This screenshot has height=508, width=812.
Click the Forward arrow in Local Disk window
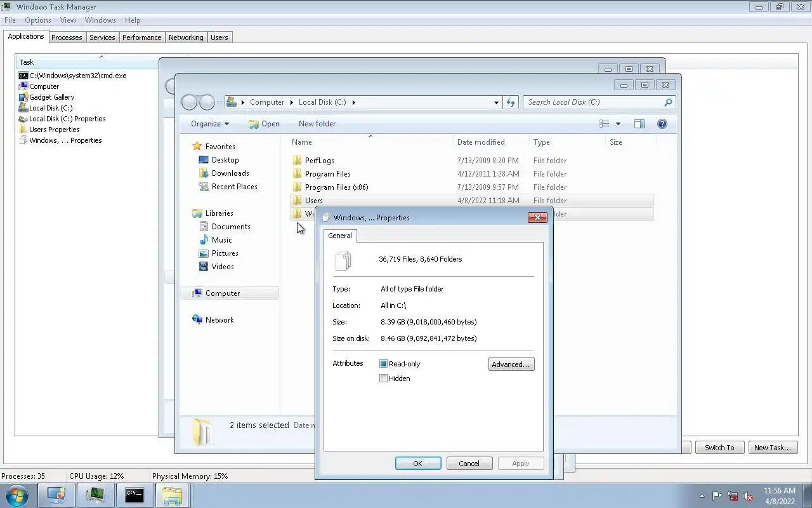pos(207,102)
